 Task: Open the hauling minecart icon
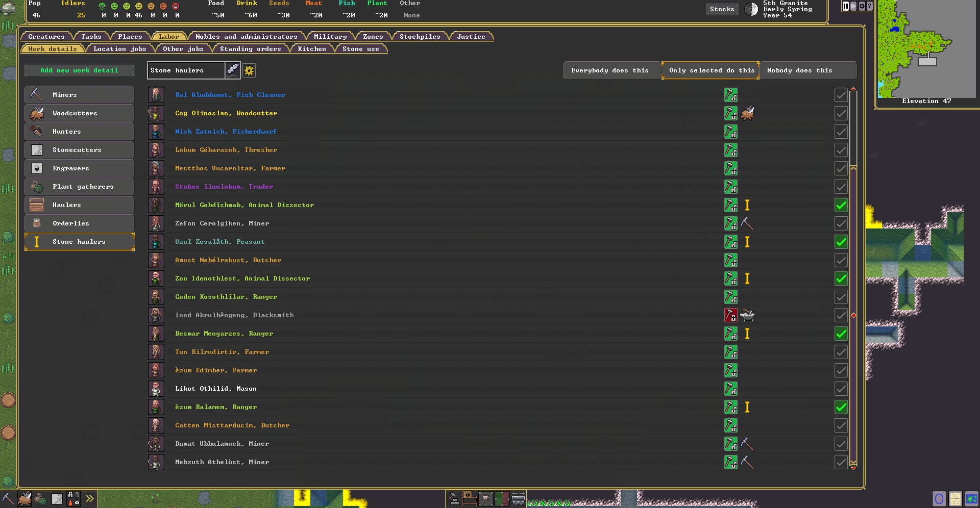[519, 499]
